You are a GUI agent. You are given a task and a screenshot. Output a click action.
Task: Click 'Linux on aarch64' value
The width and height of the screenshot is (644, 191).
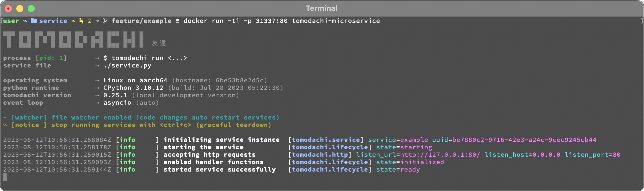[135, 80]
